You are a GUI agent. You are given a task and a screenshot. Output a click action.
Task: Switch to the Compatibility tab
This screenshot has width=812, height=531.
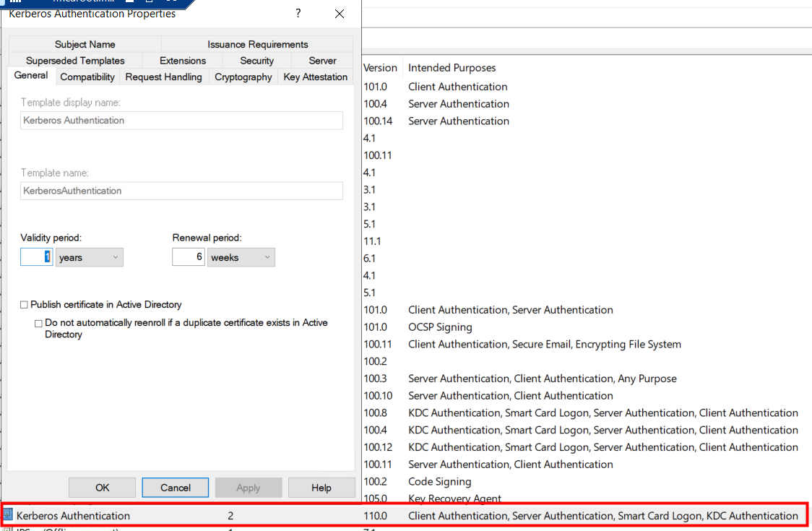click(x=87, y=77)
